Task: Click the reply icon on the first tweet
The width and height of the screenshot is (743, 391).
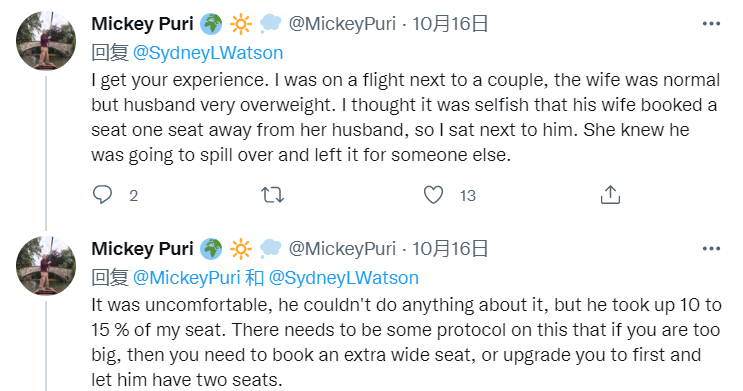Action: tap(102, 195)
